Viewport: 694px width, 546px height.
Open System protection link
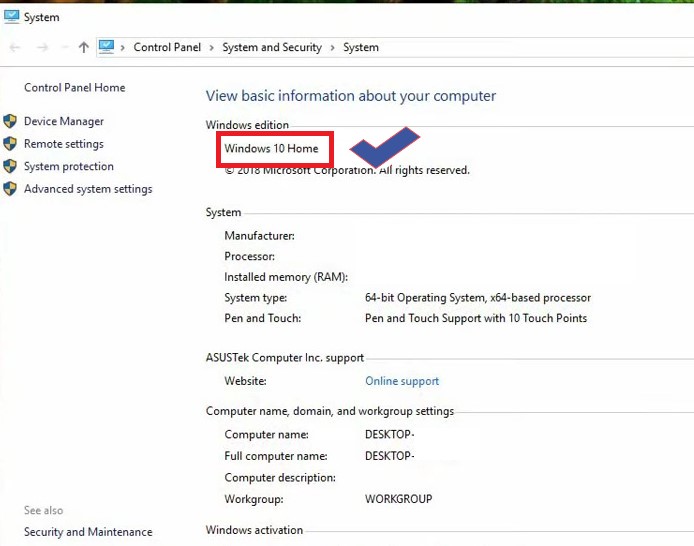(x=69, y=166)
